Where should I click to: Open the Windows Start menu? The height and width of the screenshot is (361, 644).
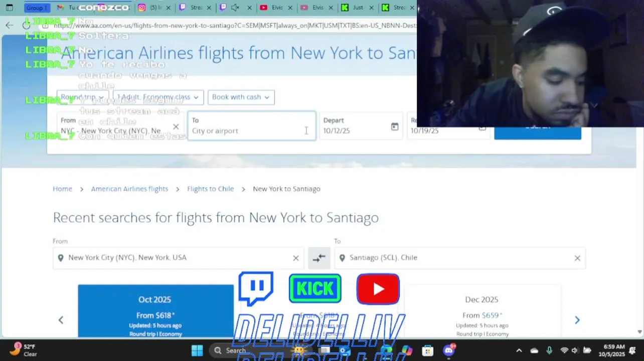tap(197, 350)
